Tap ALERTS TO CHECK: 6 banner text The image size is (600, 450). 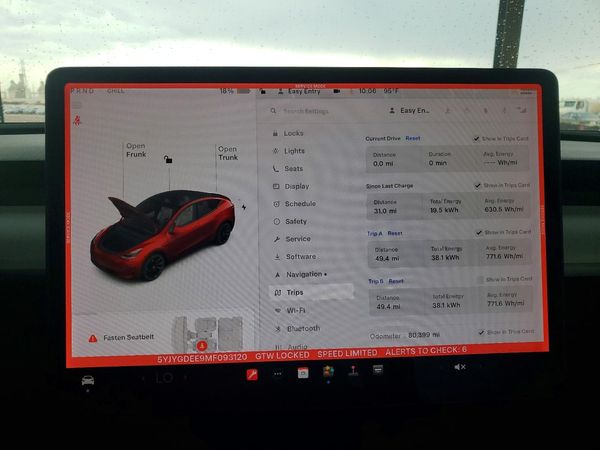[x=426, y=351]
